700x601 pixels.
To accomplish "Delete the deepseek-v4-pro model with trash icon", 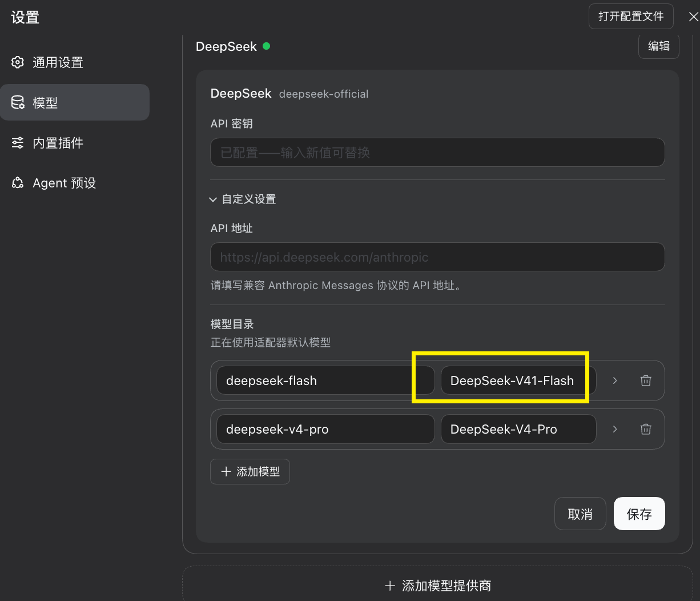I will pos(646,429).
